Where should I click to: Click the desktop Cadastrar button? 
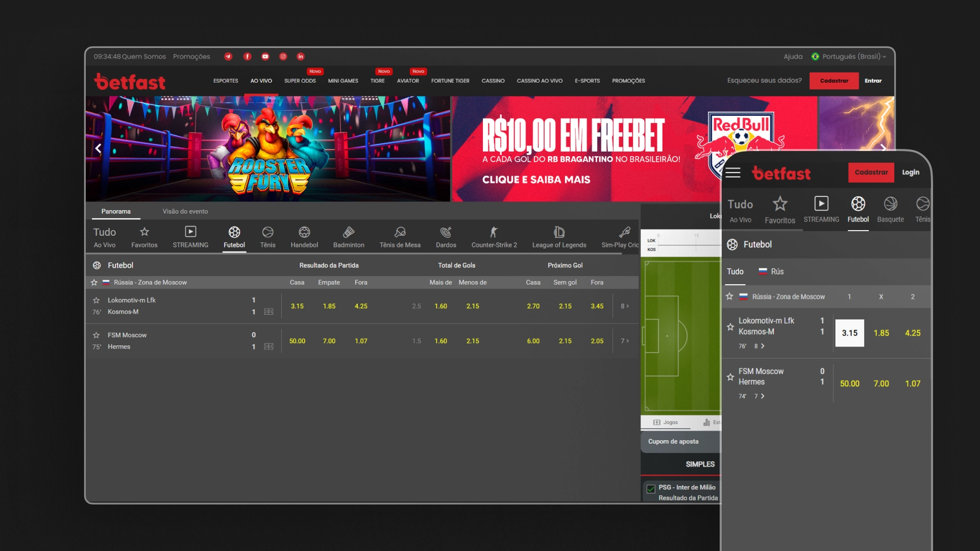point(834,81)
